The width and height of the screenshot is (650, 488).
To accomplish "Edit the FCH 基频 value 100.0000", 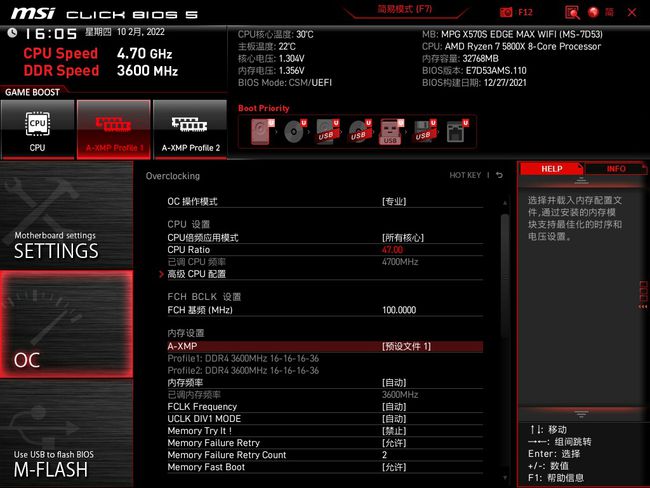I will [399, 310].
